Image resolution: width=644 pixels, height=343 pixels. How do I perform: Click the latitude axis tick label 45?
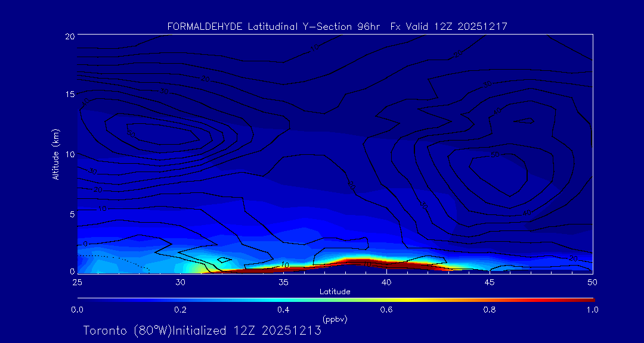click(489, 282)
